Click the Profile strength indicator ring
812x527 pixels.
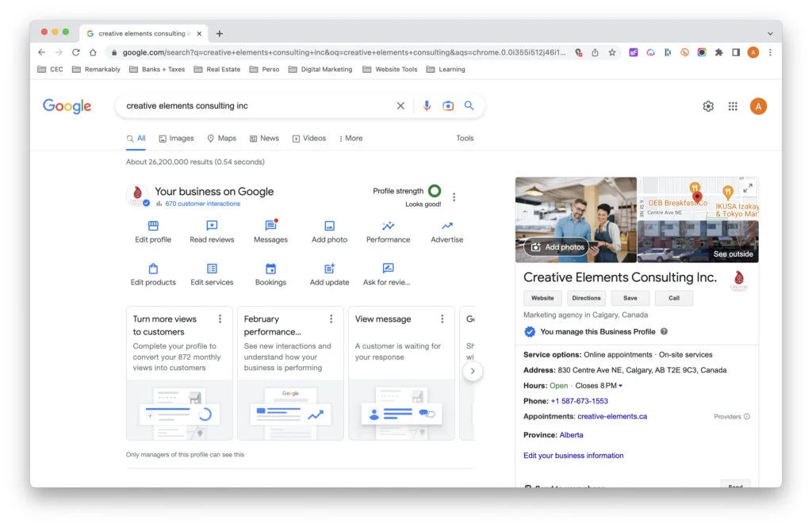[x=435, y=191]
